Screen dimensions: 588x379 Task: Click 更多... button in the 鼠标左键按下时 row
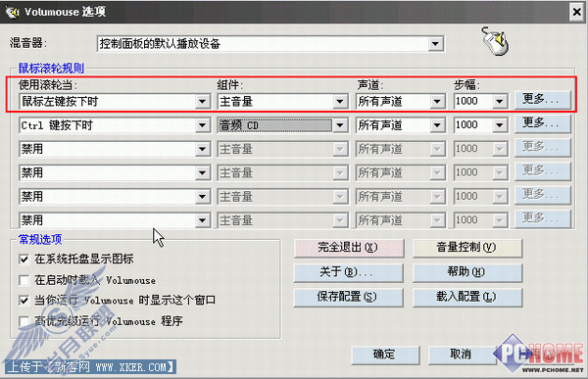pos(542,100)
